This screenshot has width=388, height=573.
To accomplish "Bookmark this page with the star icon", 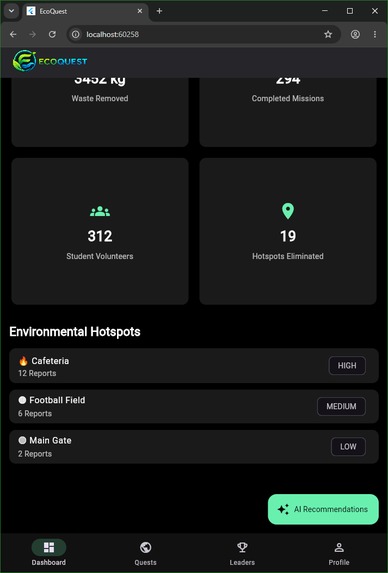I will click(328, 34).
